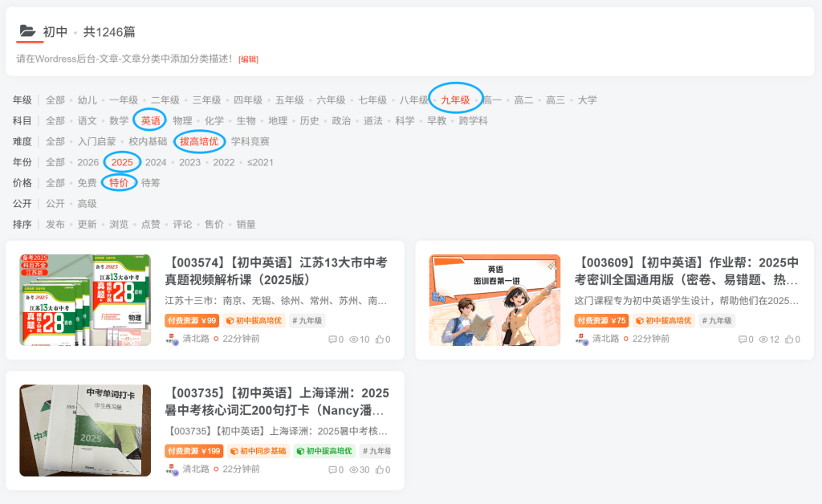Select 入门启蒙 in the 难度 filter row
822x504 pixels.
click(x=100, y=141)
